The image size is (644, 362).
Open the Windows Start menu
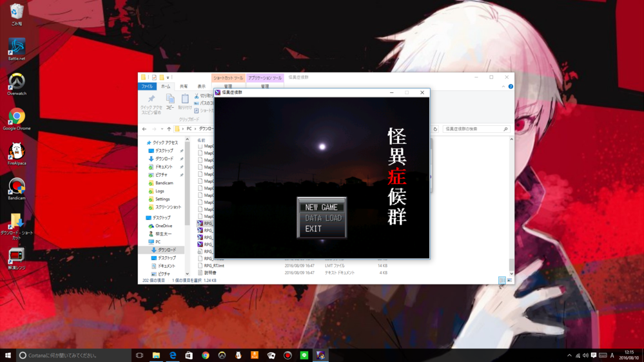[x=8, y=356]
